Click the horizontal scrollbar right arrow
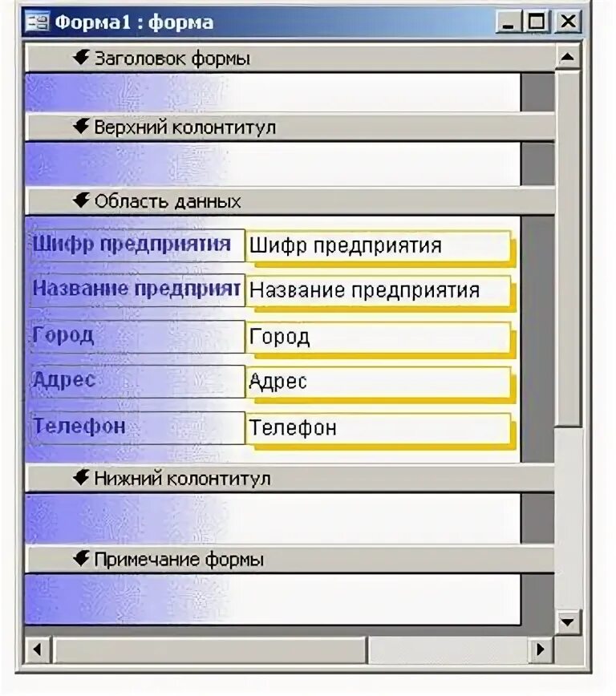The height and width of the screenshot is (696, 616). pyautogui.click(x=541, y=649)
